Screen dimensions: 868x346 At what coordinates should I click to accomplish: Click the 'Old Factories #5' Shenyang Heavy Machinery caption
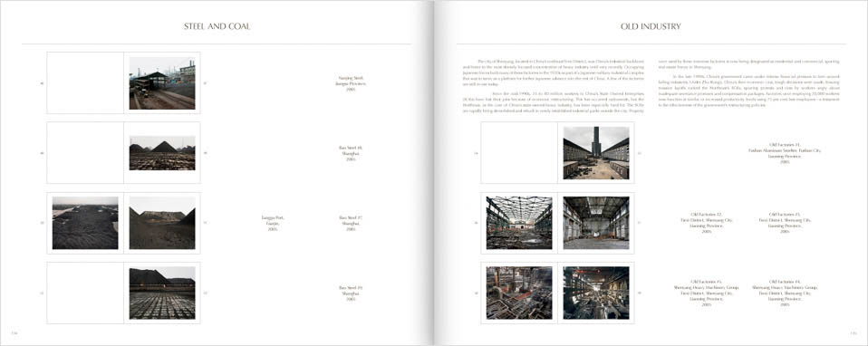pos(707,293)
